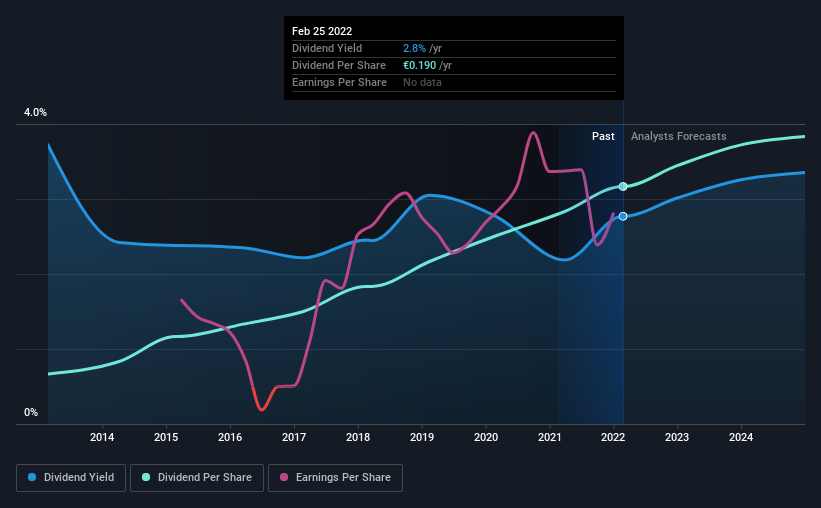Click the pink Earnings Per Share legend dot

point(284,477)
